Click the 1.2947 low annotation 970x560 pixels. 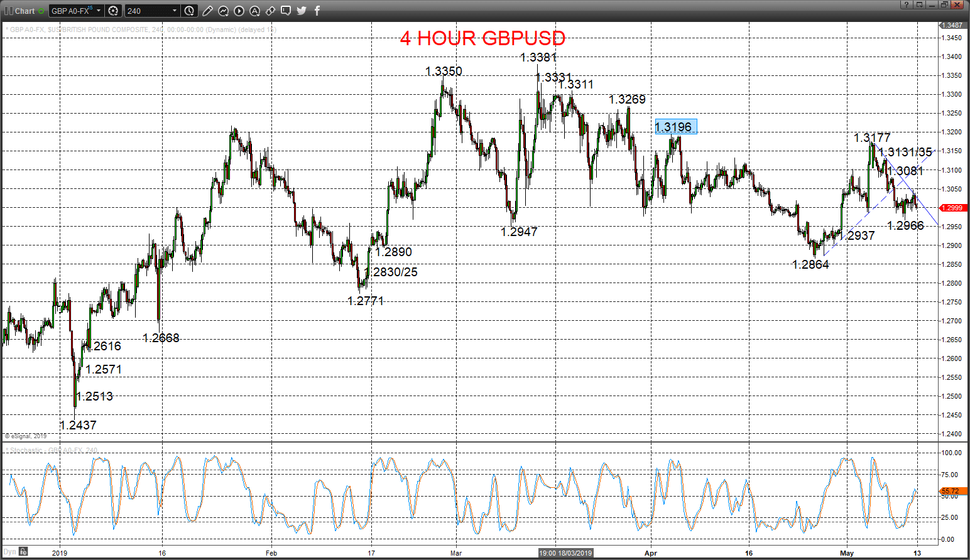click(x=519, y=232)
